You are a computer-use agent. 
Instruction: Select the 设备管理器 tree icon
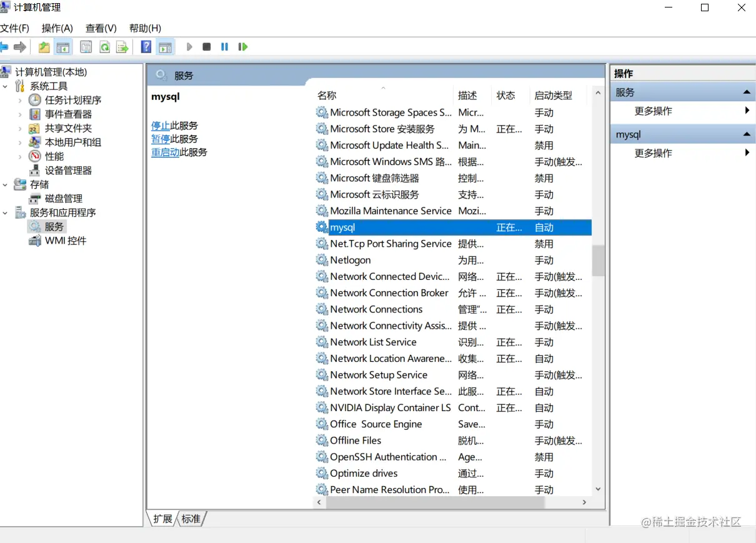(x=35, y=171)
